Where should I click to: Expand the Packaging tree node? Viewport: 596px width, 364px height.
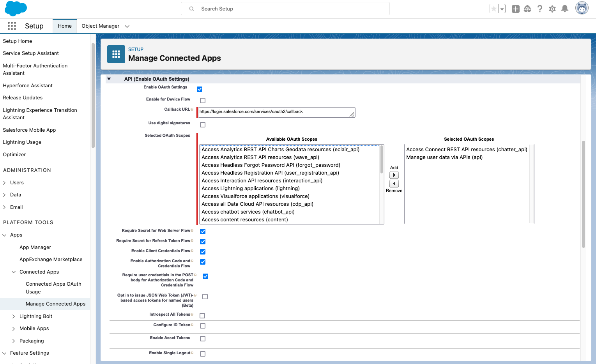[14, 341]
